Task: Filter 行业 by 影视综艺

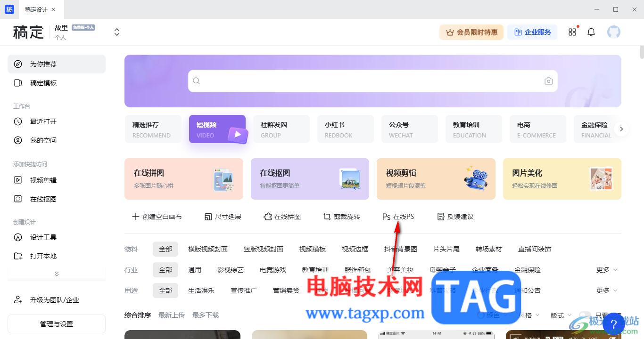Action: 231,270
